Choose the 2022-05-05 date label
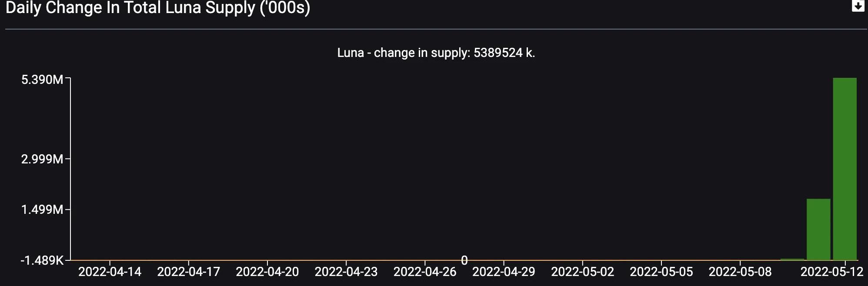The height and width of the screenshot is (286, 868). [x=661, y=272]
